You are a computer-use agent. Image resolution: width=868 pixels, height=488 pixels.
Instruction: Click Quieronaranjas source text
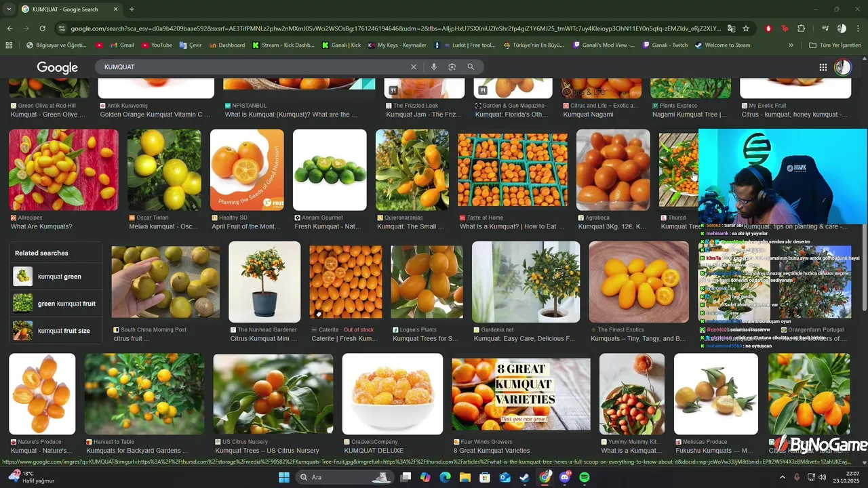(x=403, y=218)
